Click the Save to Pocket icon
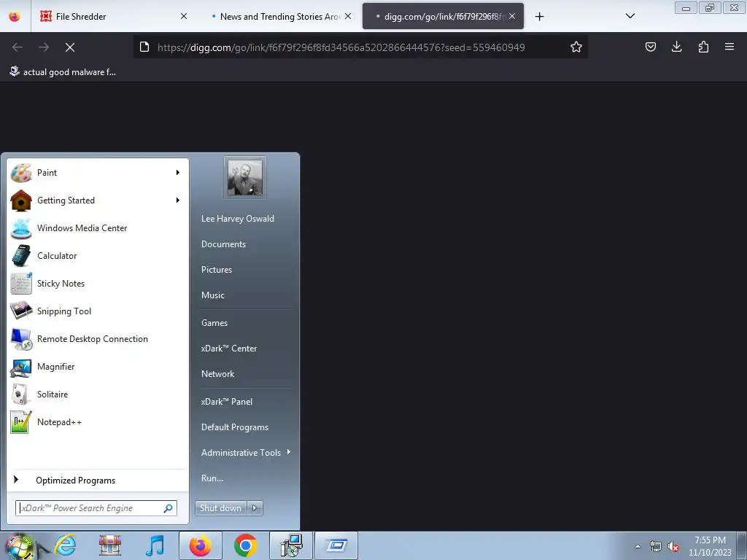 [650, 47]
